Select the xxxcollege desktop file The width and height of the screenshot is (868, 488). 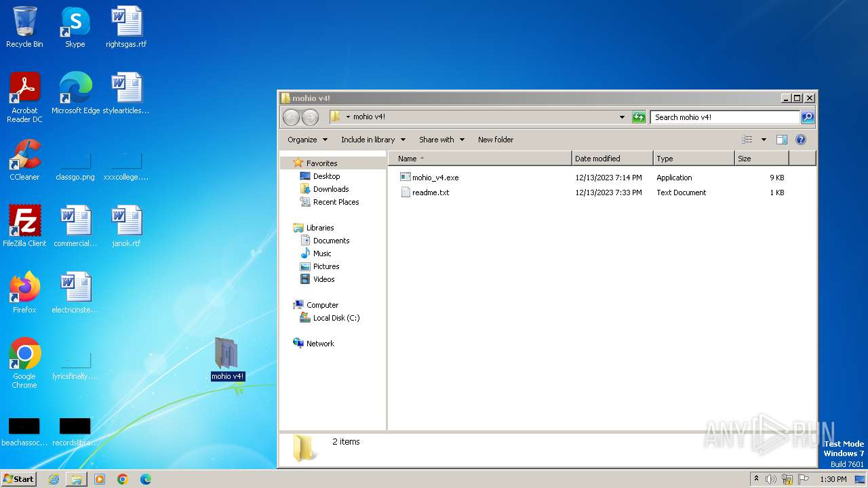(x=126, y=167)
